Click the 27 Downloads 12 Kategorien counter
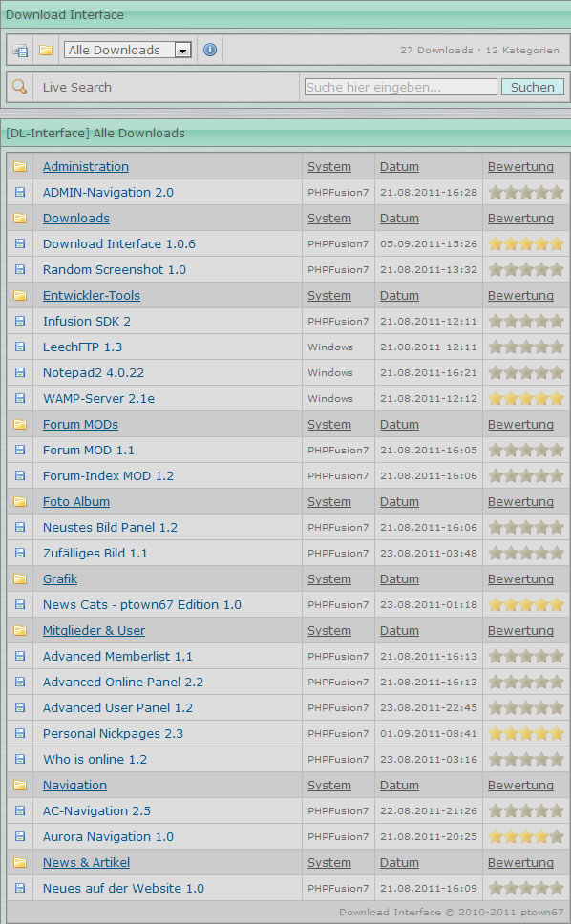The height and width of the screenshot is (924, 571). coord(479,50)
